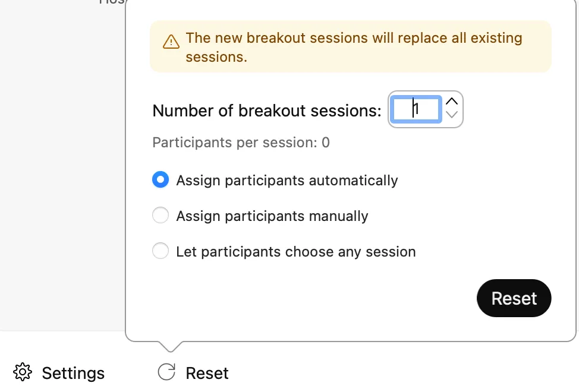This screenshot has height=392, width=579.
Task: Click the Settings gear icon
Action: click(x=23, y=372)
